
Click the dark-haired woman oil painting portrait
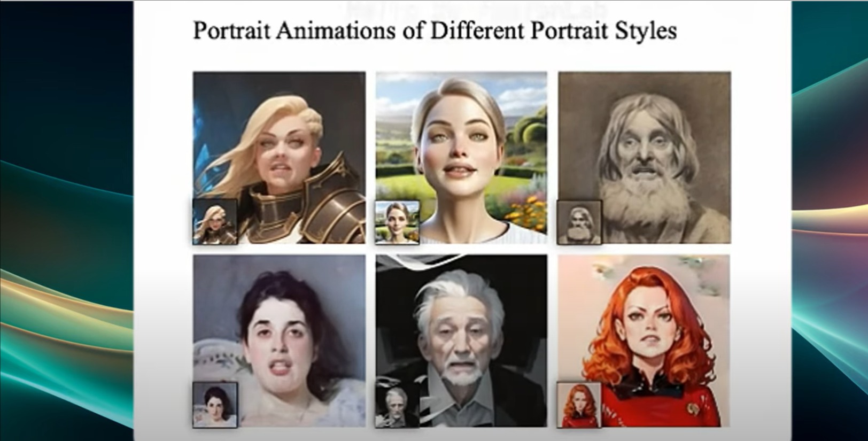pos(279,341)
